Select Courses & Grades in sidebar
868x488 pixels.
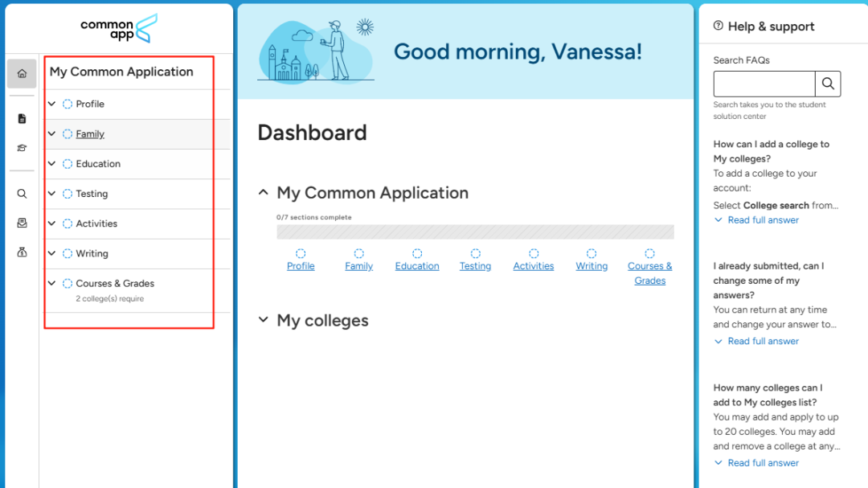pos(115,283)
